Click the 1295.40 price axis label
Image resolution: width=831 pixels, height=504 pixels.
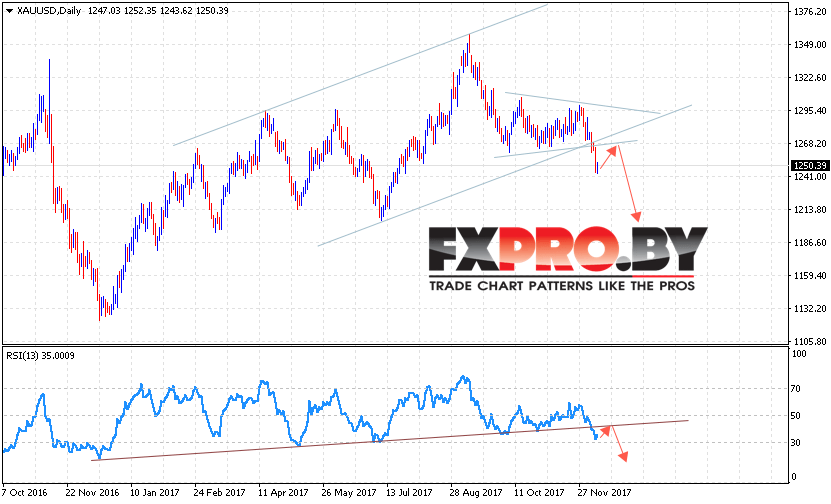pos(810,110)
